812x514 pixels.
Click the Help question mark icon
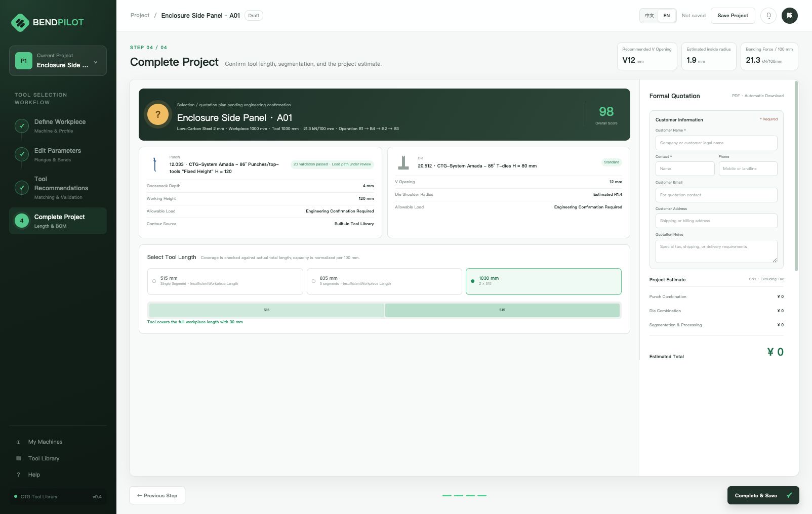(x=19, y=475)
